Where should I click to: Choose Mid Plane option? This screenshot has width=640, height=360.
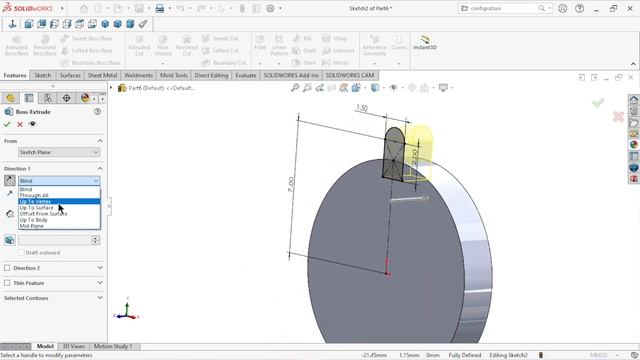(x=59, y=226)
